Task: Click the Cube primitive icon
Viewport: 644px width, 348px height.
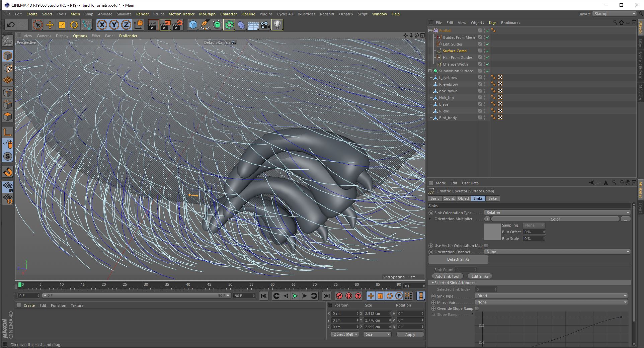Action: click(x=193, y=25)
